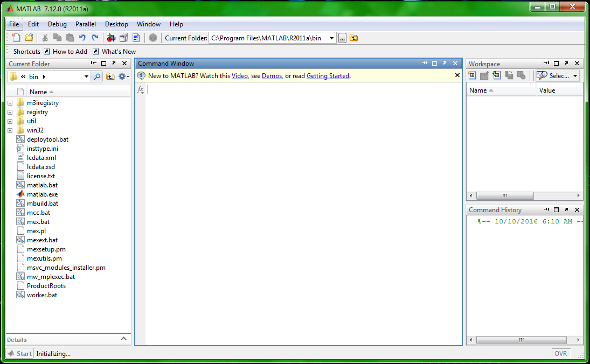Screen dimensions: 590x364
Task: Click up-one-level icon in Current Folder panel
Action: point(110,76)
